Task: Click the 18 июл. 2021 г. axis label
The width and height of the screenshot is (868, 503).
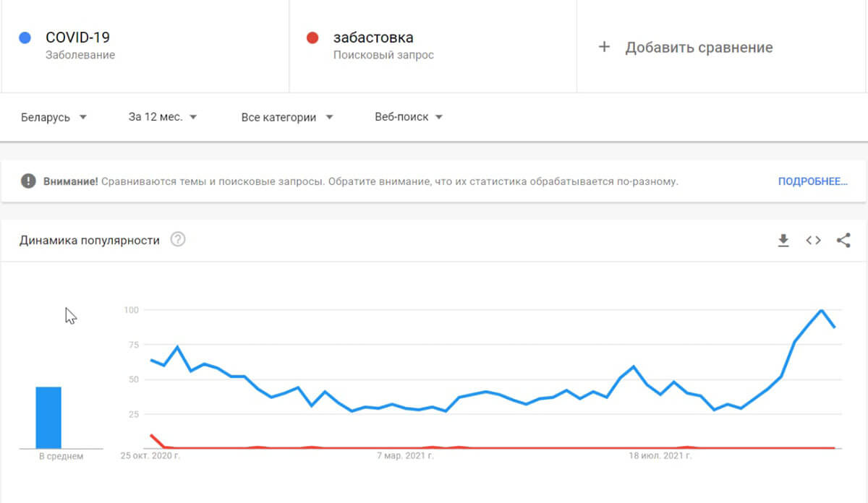Action: click(x=660, y=456)
